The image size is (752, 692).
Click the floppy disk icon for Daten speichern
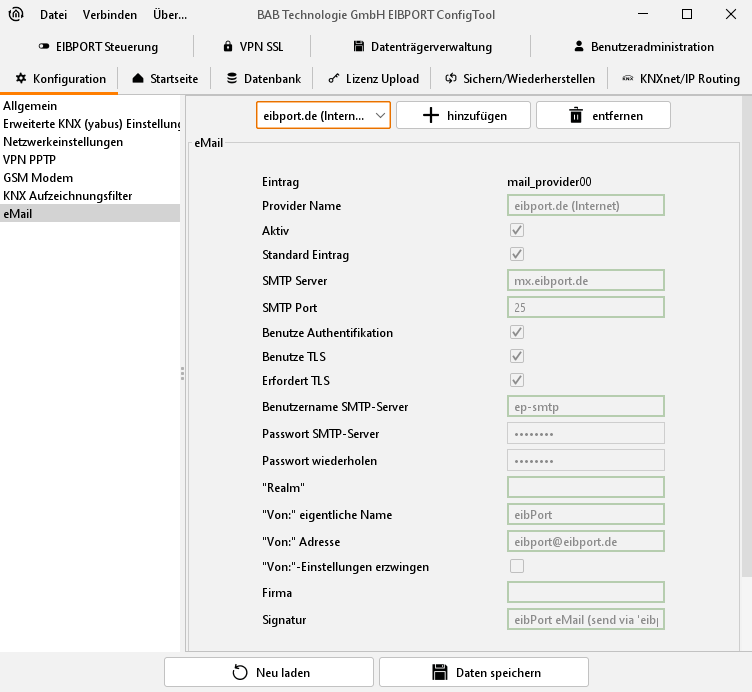[438, 673]
